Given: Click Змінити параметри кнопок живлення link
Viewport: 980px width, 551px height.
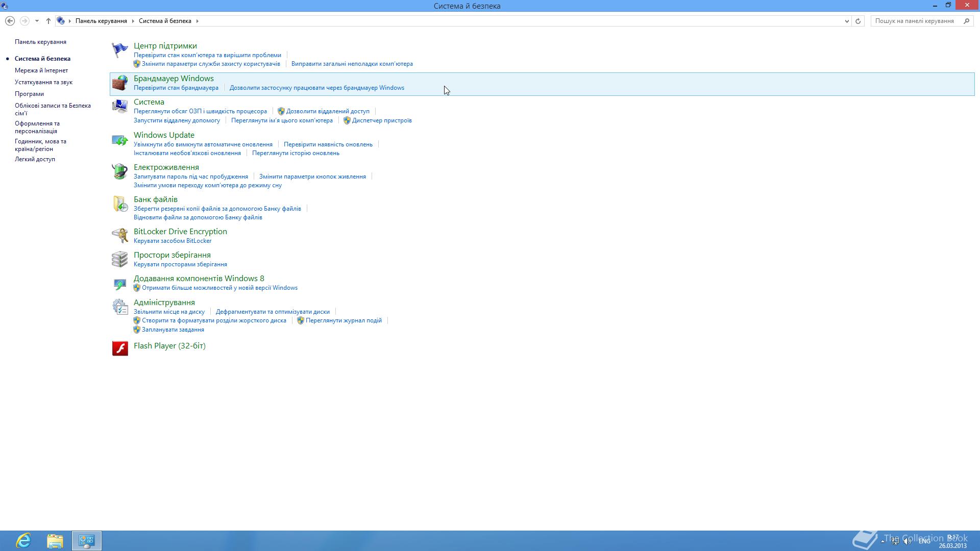Looking at the screenshot, I should [312, 177].
